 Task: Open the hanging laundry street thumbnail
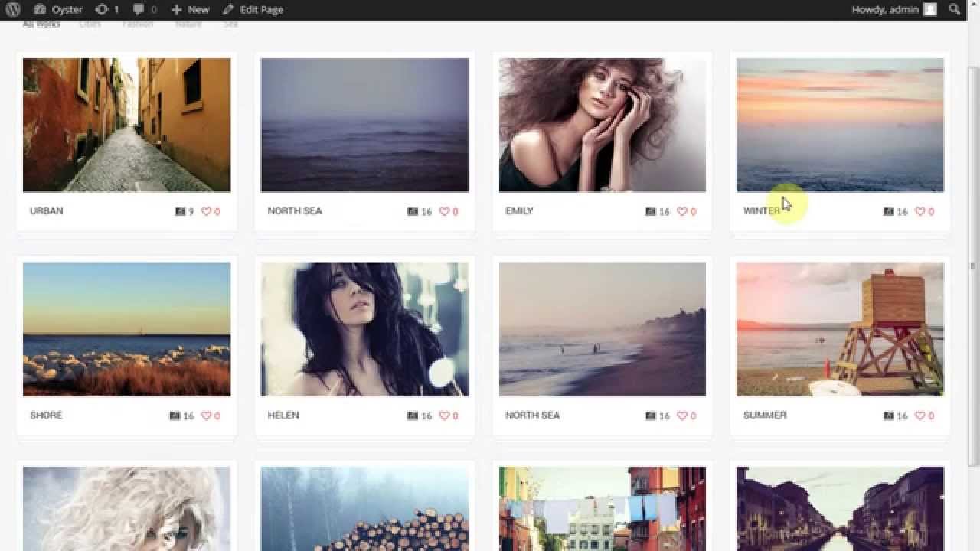[603, 509]
